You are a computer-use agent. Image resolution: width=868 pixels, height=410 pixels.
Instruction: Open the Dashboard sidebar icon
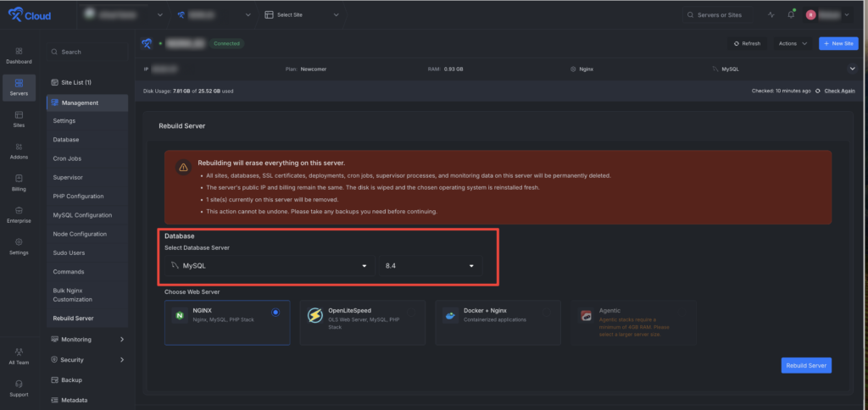click(x=19, y=51)
